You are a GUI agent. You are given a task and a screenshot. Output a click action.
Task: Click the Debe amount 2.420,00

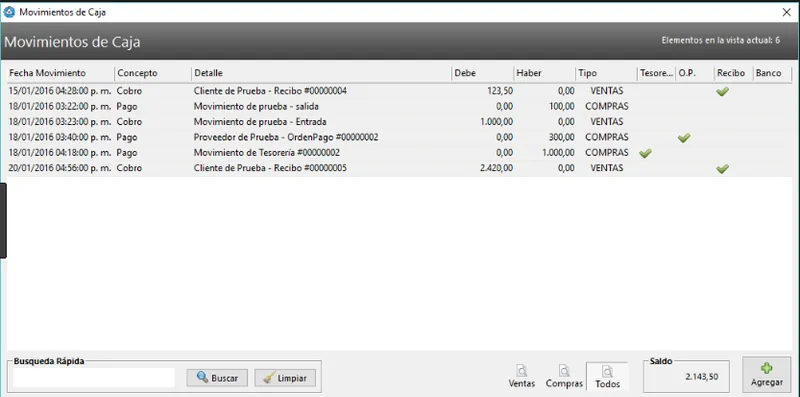(x=496, y=168)
